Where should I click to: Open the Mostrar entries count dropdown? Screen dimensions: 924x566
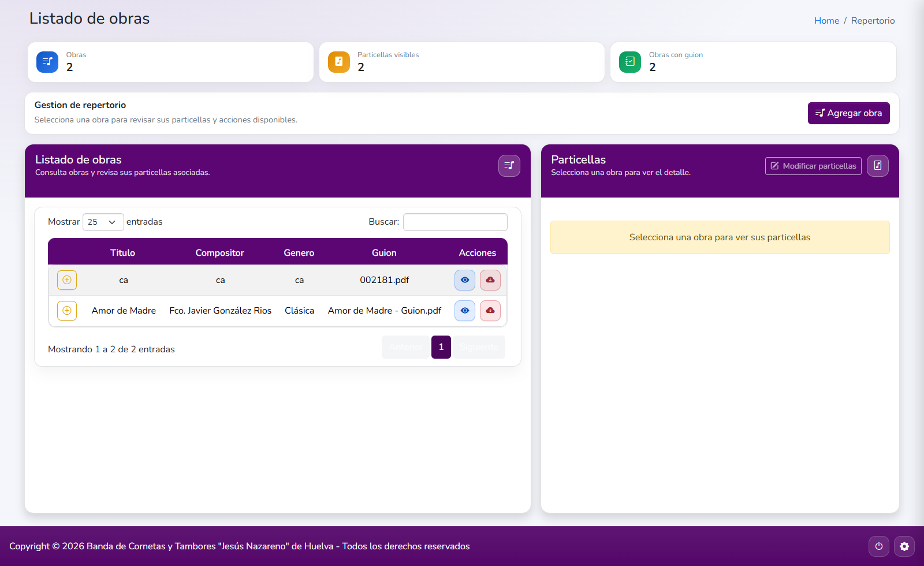pos(103,222)
